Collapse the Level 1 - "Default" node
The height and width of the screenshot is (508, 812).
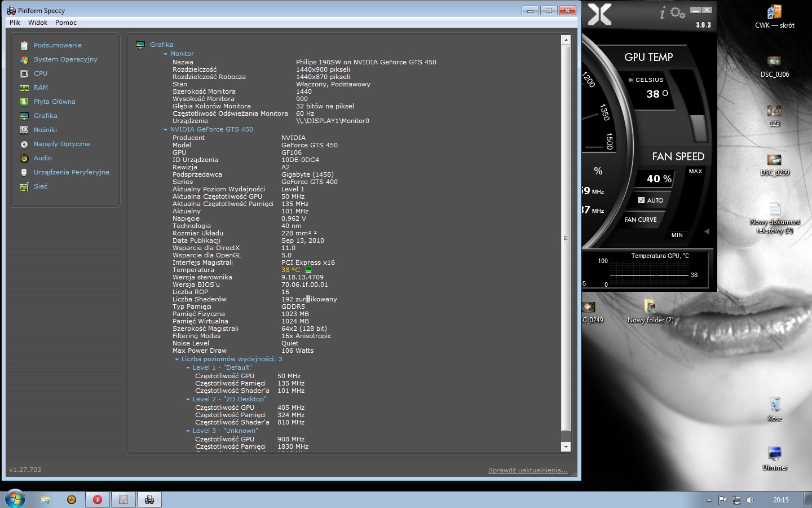click(x=188, y=368)
